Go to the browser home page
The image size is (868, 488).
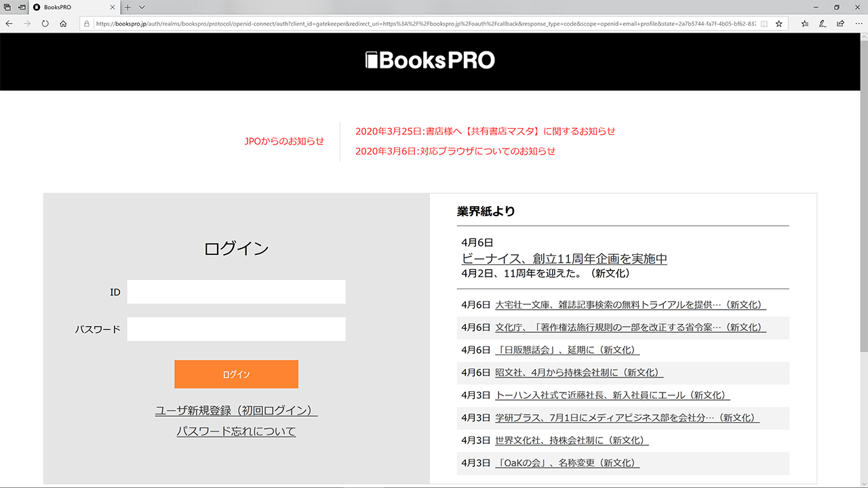click(x=63, y=23)
